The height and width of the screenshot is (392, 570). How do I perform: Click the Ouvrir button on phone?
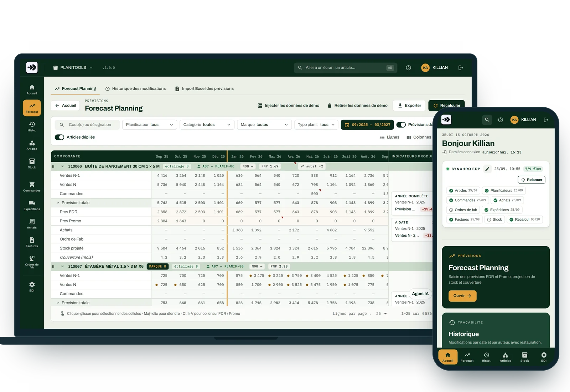pyautogui.click(x=462, y=296)
